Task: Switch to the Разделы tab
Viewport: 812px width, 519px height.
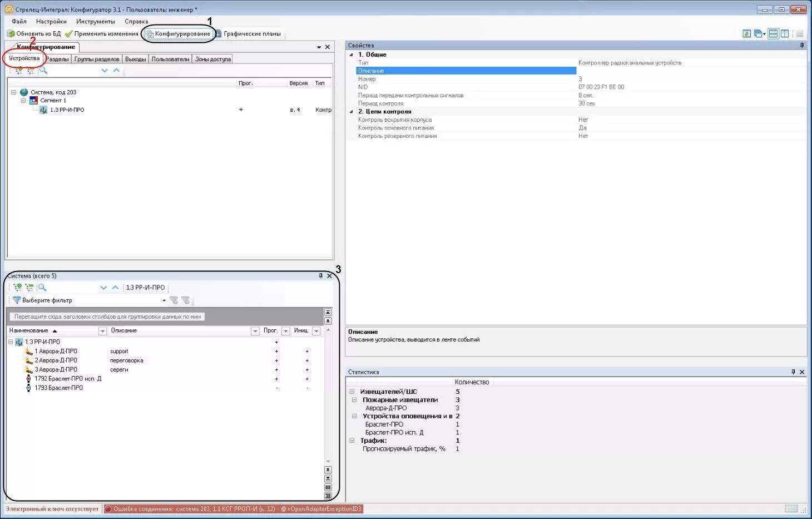Action: (x=57, y=59)
